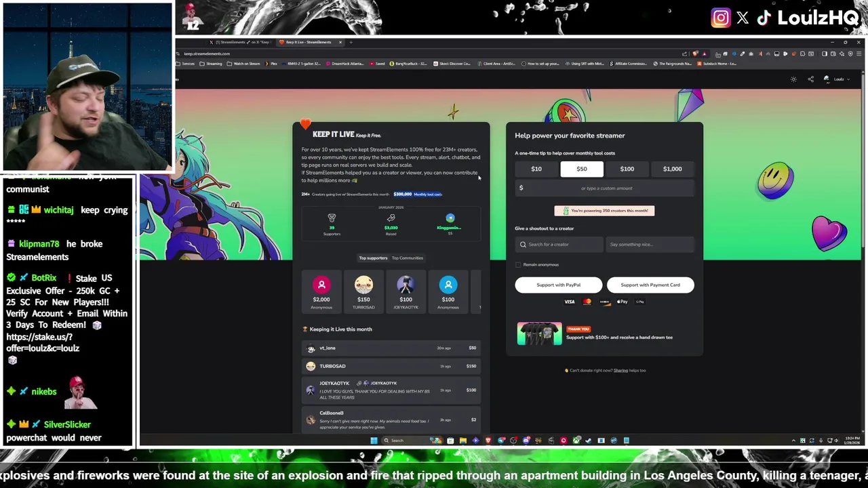Click the stake.us offer link in chat
Image resolution: width=868 pixels, height=488 pixels.
(43, 342)
